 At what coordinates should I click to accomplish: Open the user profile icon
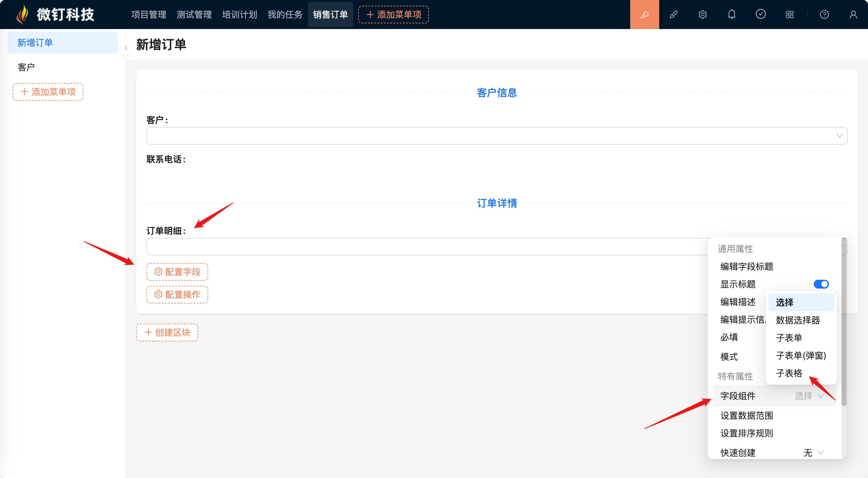853,15
